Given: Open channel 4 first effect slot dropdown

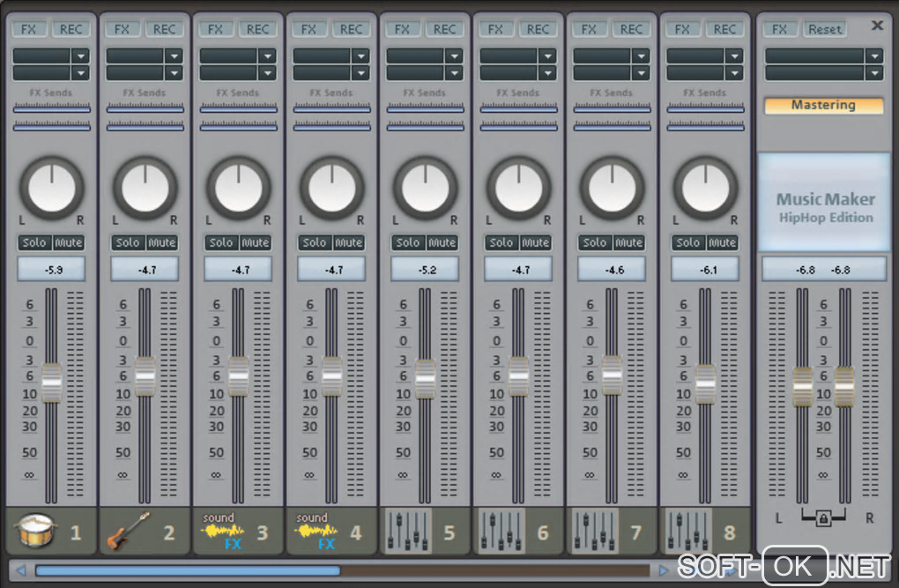Looking at the screenshot, I should coord(361,56).
